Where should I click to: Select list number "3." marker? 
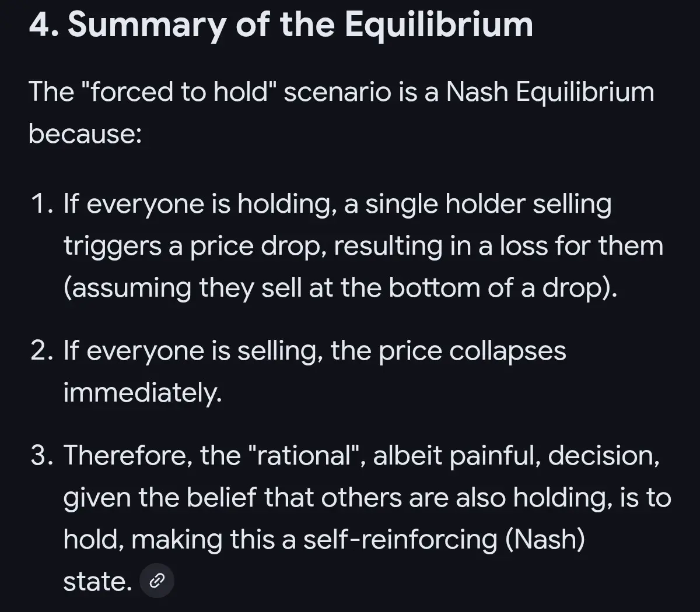point(43,455)
